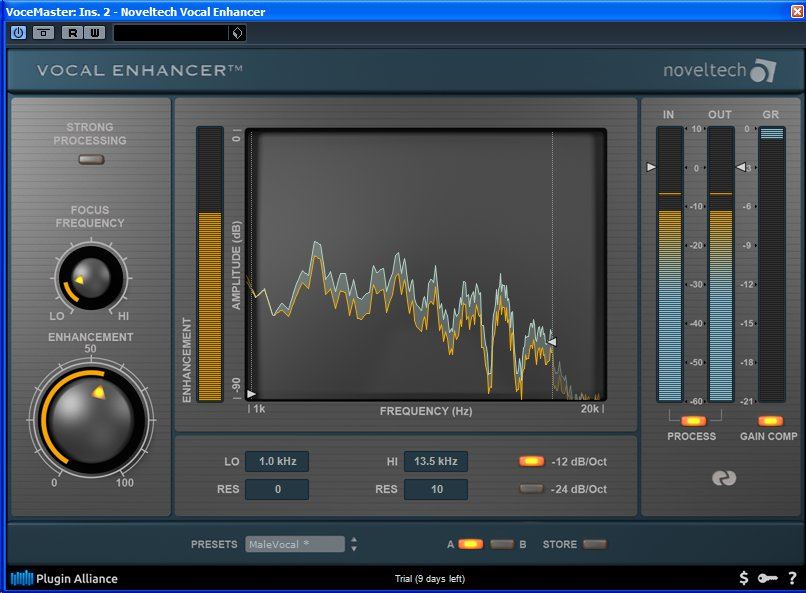Toggle the Process button
Viewport: 806px width, 593px height.
tap(693, 421)
